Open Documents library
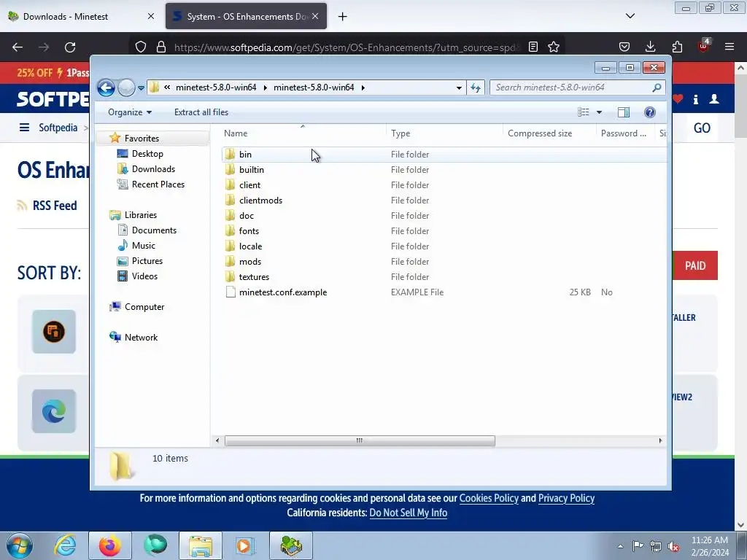The height and width of the screenshot is (560, 747). [154, 230]
